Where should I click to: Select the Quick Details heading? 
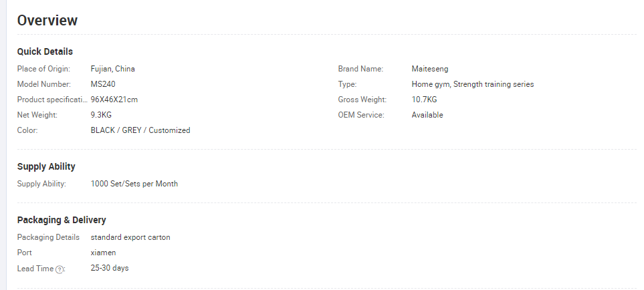coord(45,51)
